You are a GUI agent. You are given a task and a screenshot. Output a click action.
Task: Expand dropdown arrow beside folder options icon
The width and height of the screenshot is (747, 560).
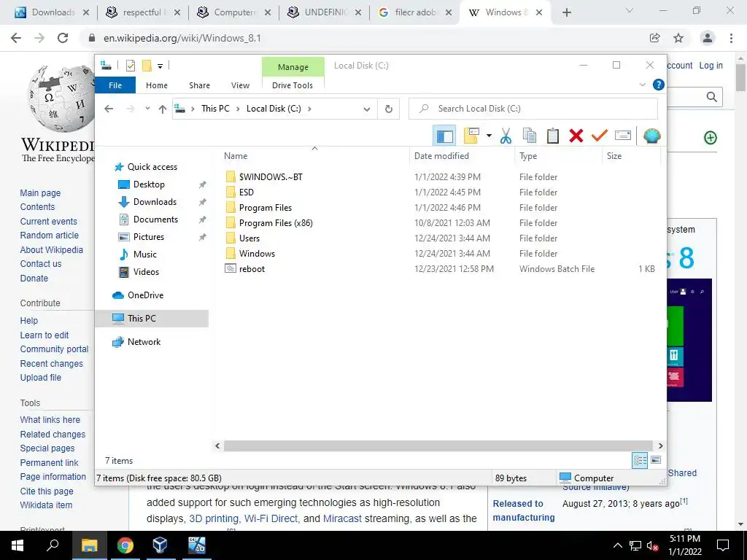point(489,136)
